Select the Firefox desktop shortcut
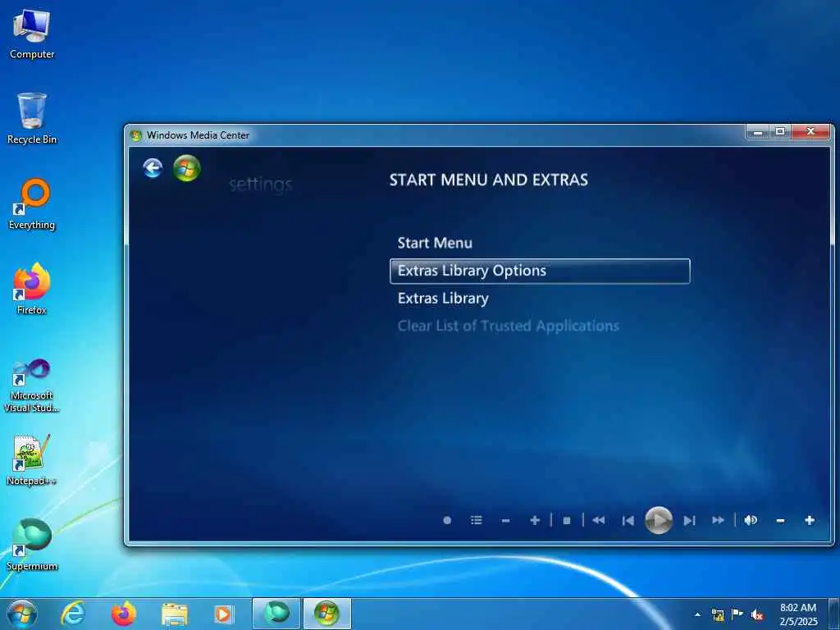840x630 pixels. tap(32, 290)
